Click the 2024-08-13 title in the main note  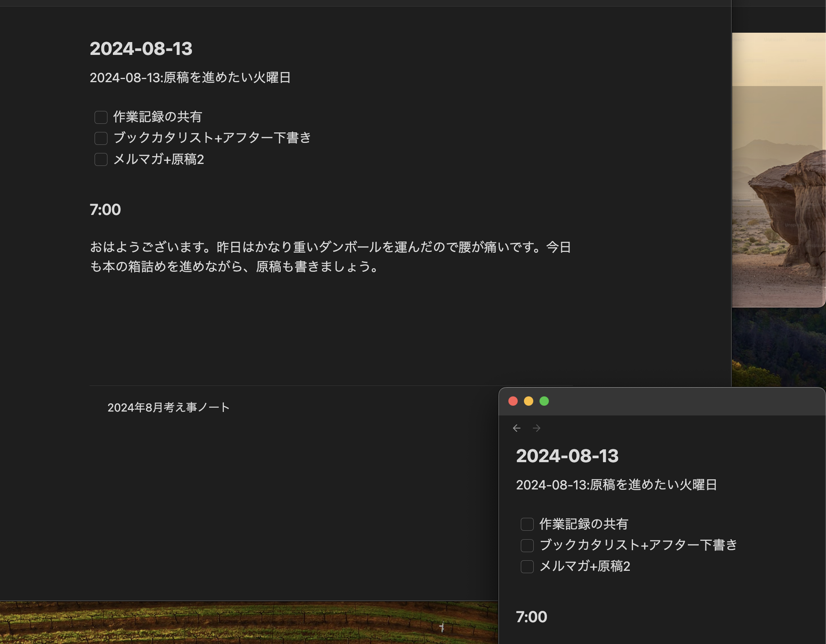pos(141,49)
